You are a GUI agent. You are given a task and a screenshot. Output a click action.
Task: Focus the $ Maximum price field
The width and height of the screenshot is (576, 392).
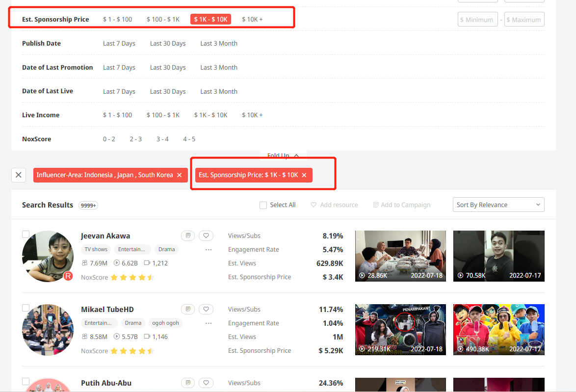(x=524, y=20)
